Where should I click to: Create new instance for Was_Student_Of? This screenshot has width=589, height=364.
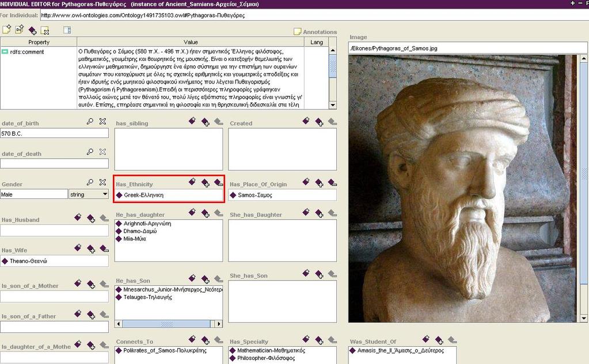pos(425,339)
